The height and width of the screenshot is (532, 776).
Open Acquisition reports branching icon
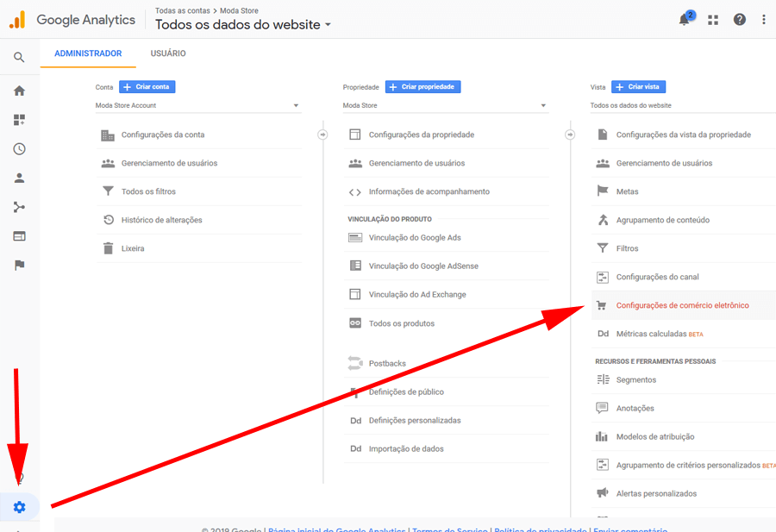click(x=19, y=207)
